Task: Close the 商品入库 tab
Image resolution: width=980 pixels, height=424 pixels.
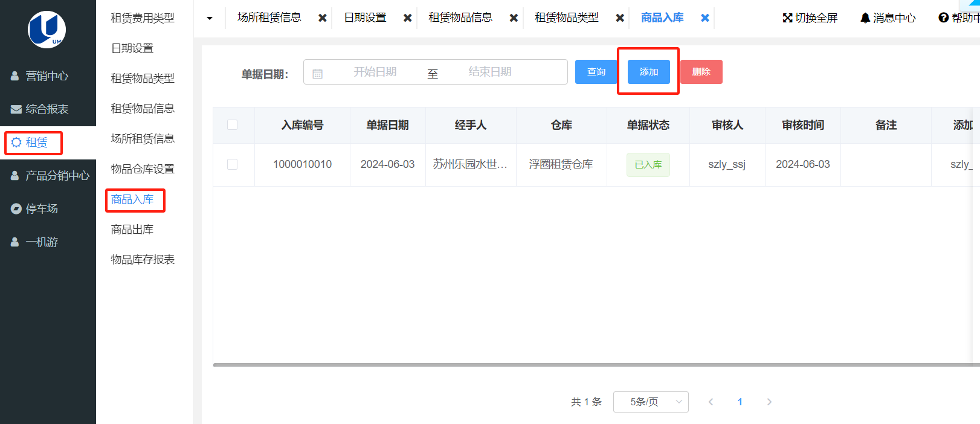Action: click(705, 18)
